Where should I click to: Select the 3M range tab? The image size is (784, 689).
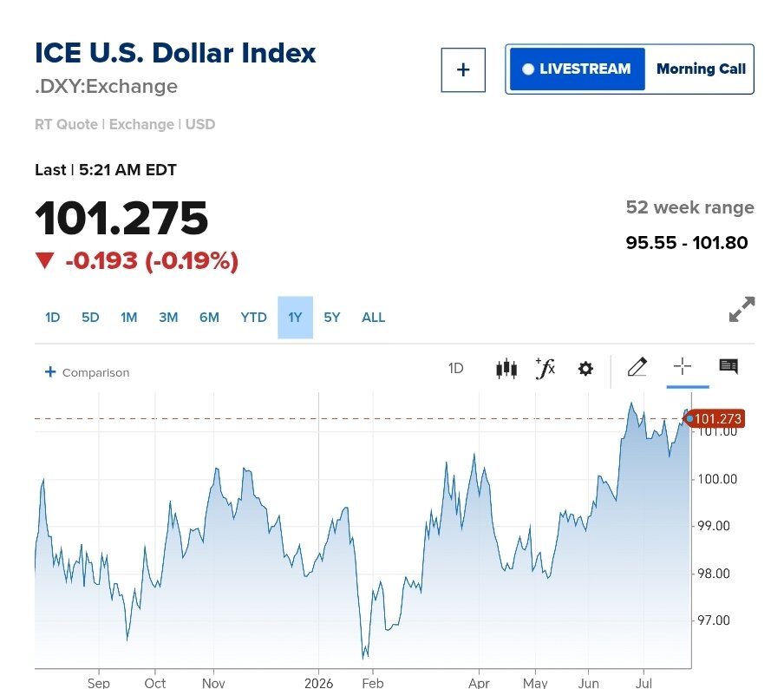(168, 318)
